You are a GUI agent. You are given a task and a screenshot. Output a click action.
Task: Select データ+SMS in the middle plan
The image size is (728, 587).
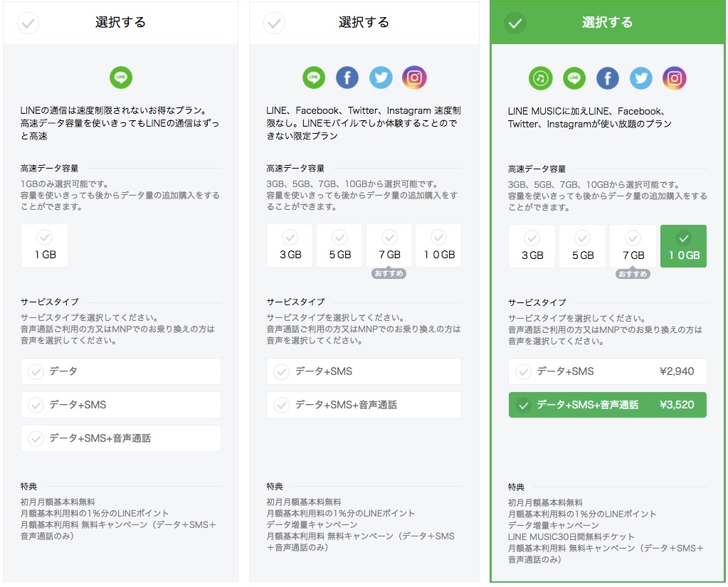tap(364, 371)
